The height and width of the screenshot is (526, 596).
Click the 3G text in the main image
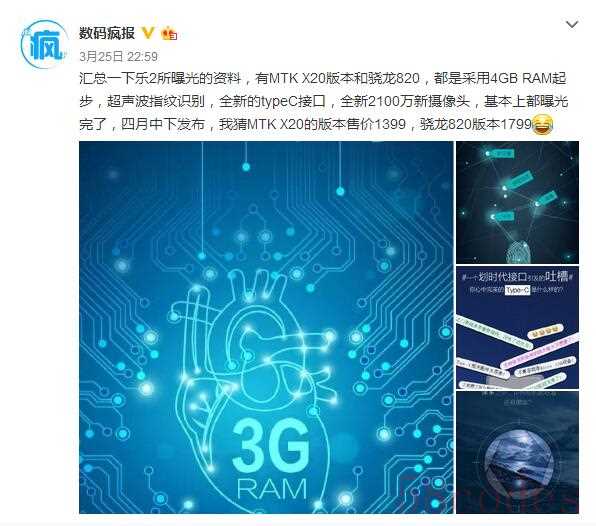(271, 445)
